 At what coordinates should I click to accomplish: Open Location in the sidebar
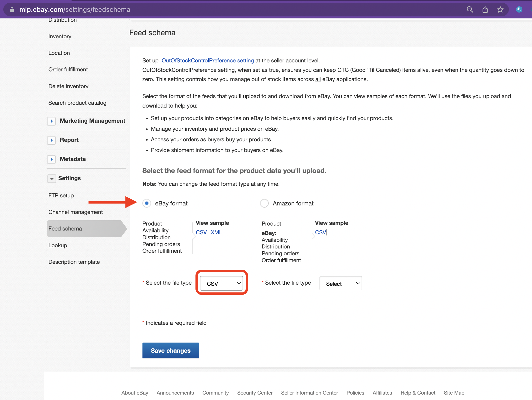point(59,53)
